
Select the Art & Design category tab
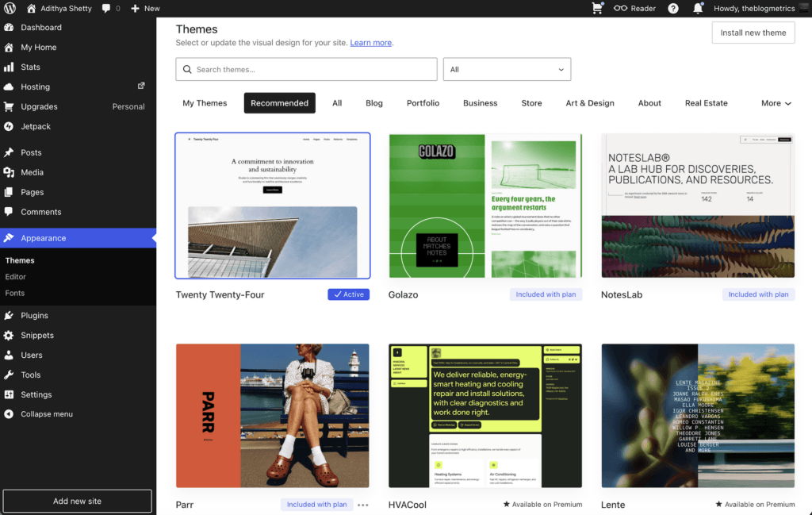pyautogui.click(x=590, y=103)
